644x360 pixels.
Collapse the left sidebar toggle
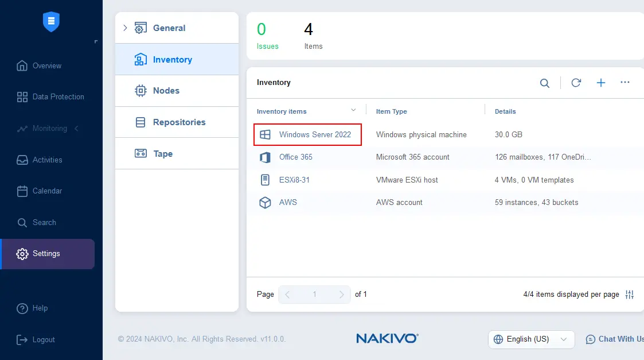96,41
